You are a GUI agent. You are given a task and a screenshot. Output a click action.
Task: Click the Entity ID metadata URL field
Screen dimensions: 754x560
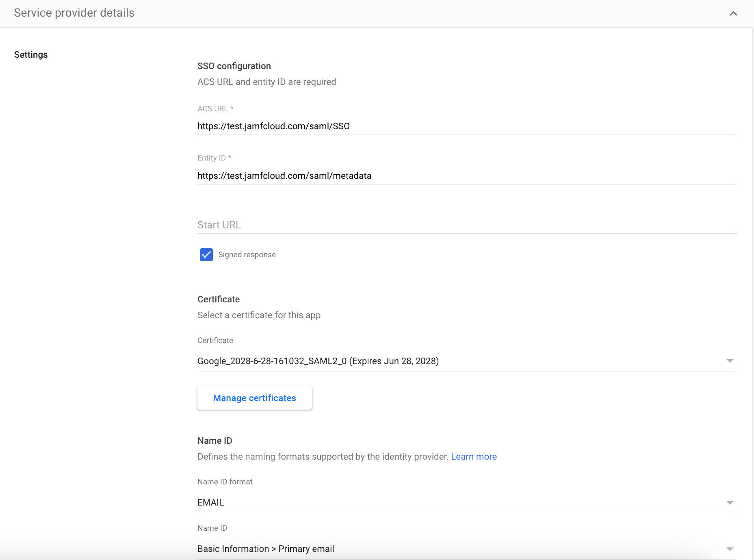(x=466, y=176)
